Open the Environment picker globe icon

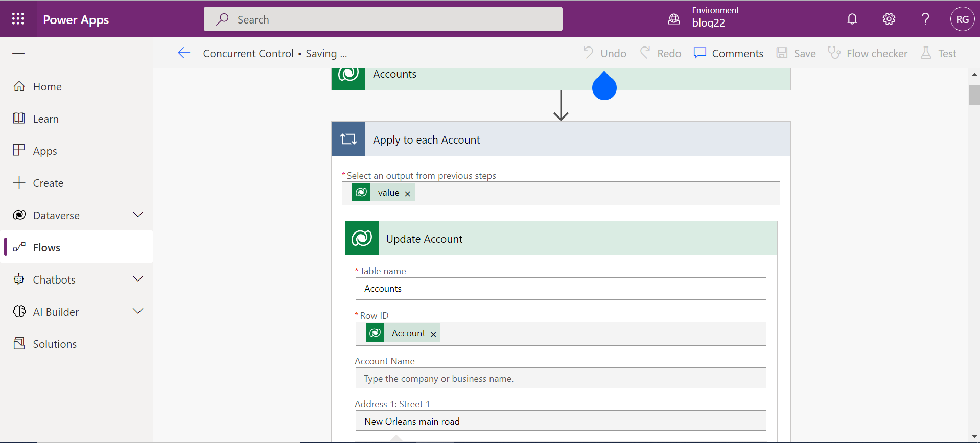coord(674,19)
